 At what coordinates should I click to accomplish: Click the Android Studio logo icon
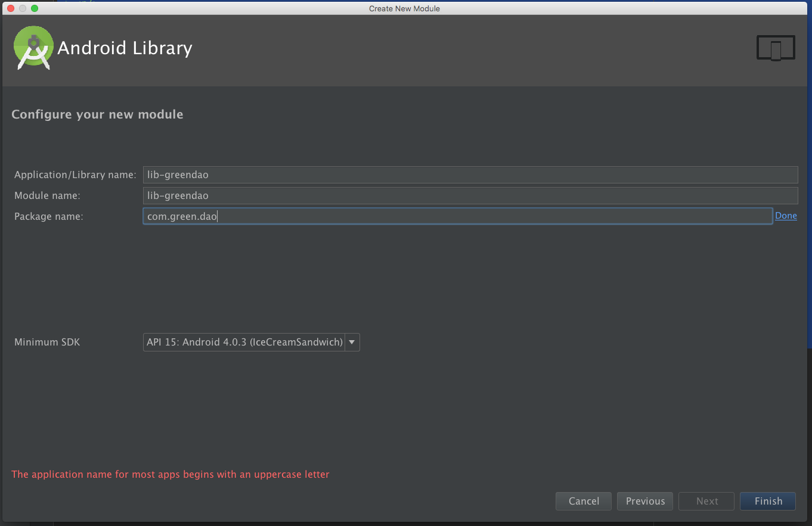pos(33,48)
